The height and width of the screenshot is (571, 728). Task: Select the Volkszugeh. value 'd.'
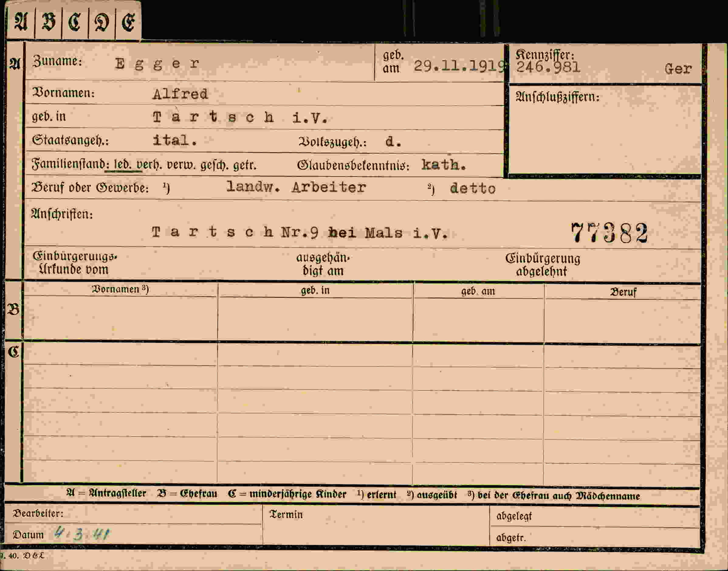click(393, 142)
